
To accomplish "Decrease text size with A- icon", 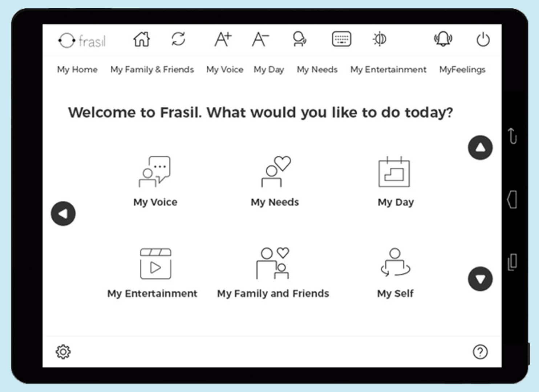I will click(x=260, y=39).
